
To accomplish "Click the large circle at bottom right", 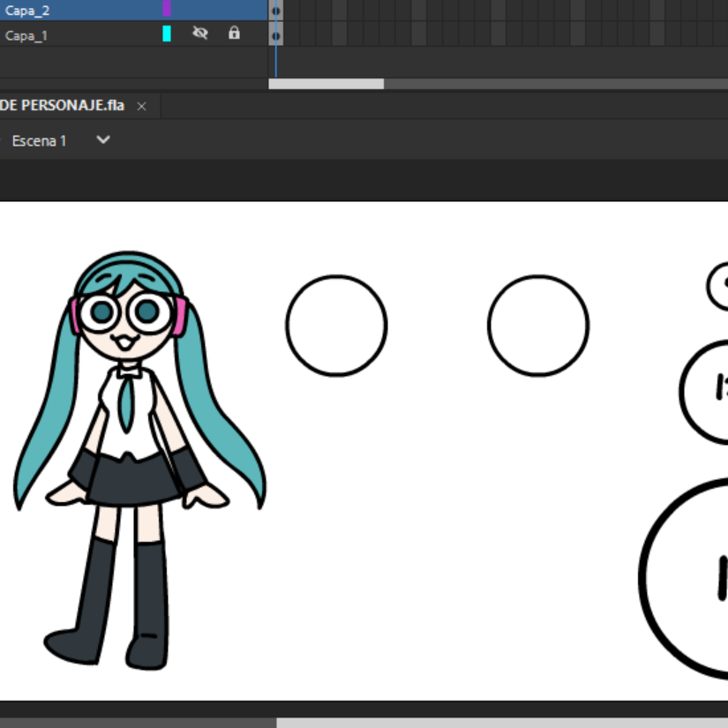I will (x=683, y=579).
